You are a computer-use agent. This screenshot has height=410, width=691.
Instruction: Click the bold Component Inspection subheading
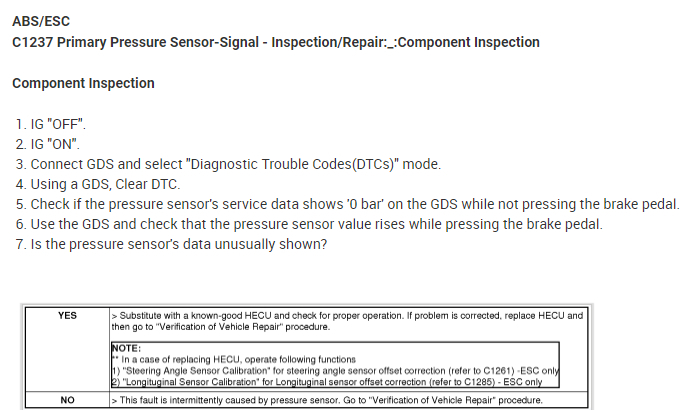coord(83,83)
